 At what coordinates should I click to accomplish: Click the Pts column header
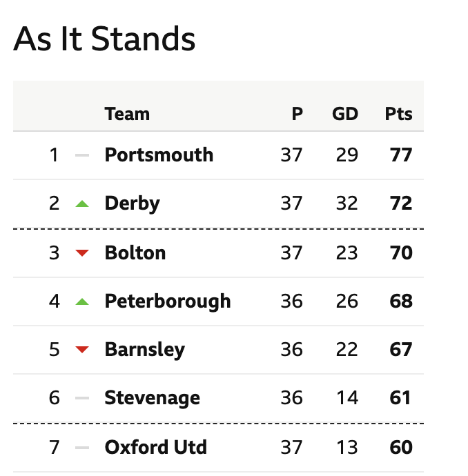click(x=398, y=114)
